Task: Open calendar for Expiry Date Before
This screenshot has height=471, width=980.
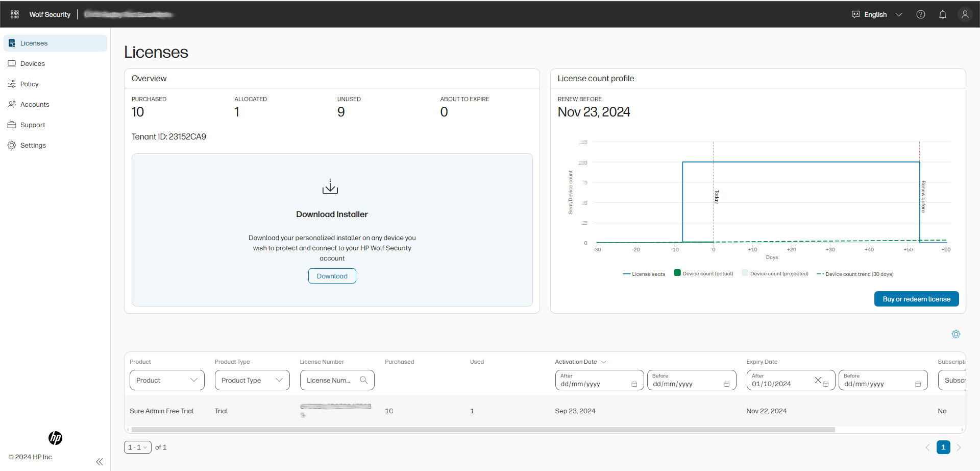Action: [918, 384]
